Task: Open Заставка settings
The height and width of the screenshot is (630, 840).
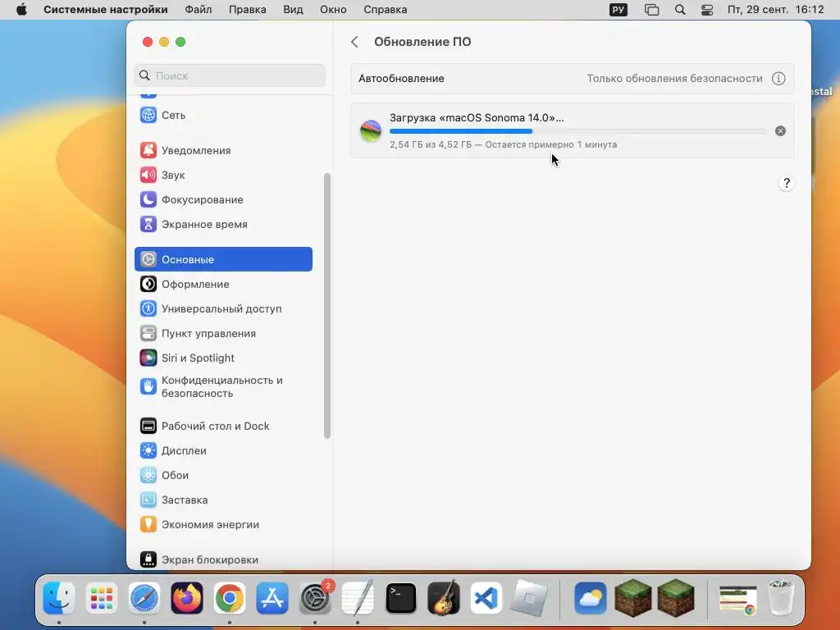Action: 223,500
